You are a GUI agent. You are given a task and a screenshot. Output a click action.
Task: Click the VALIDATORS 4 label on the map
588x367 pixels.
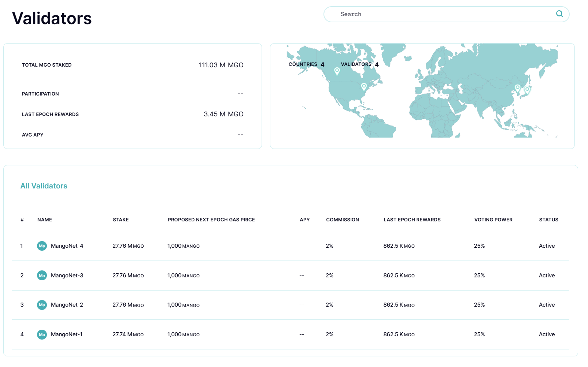(x=359, y=64)
